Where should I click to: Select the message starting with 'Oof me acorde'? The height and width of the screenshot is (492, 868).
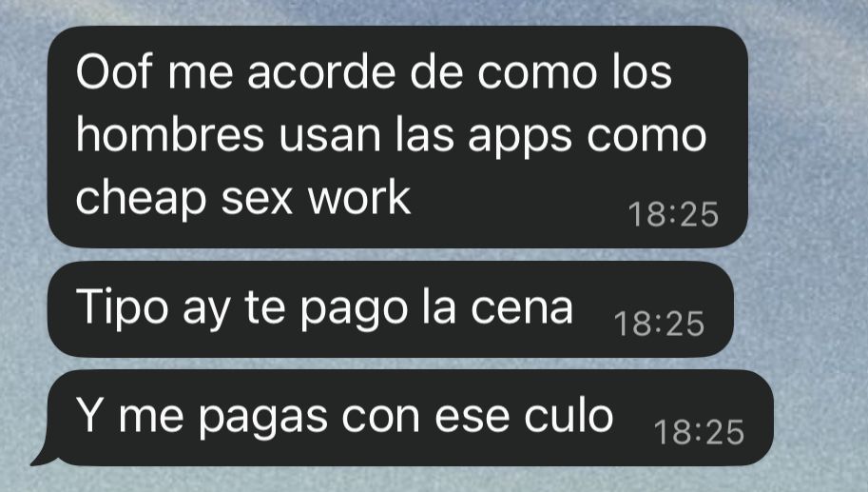pyautogui.click(x=397, y=137)
